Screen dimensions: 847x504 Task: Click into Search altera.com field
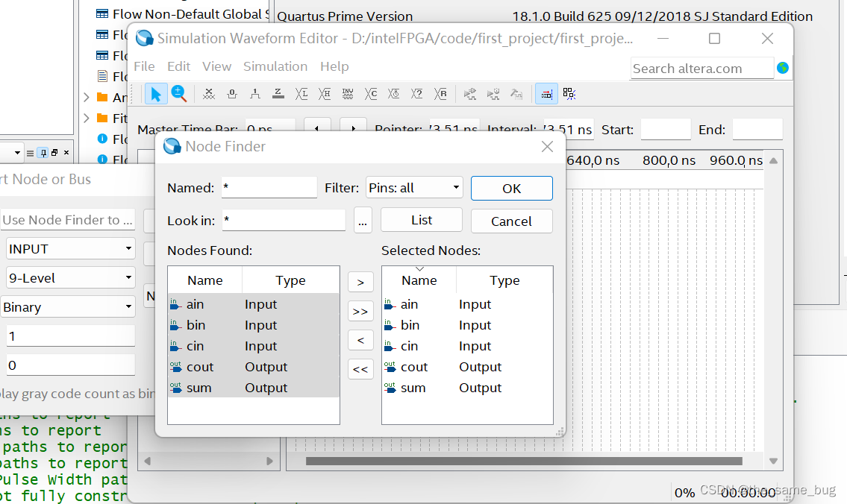[x=701, y=69]
